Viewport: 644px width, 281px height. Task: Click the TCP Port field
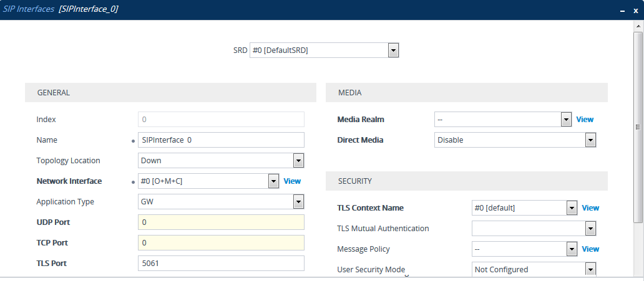click(221, 243)
